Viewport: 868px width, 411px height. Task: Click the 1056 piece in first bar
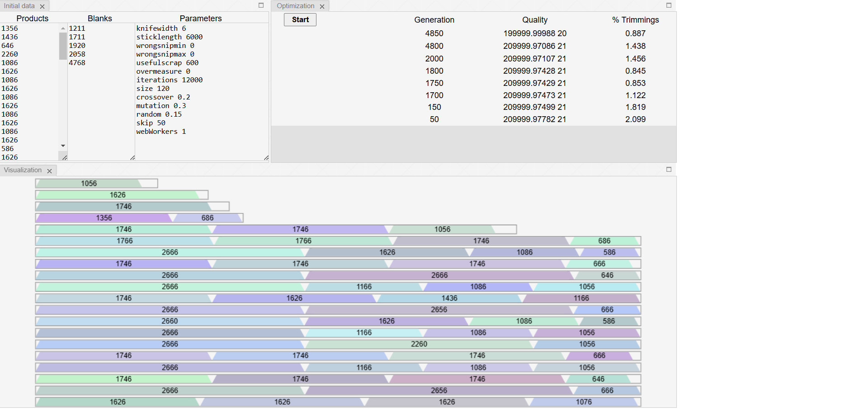click(x=89, y=183)
